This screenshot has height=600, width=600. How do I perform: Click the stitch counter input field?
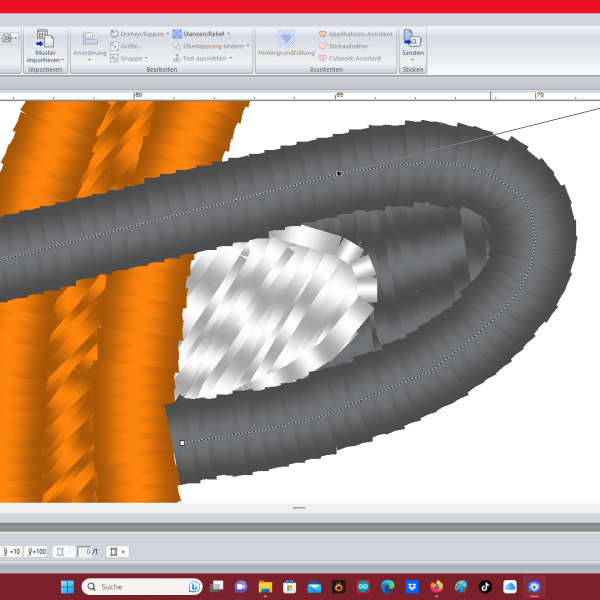pos(84,551)
